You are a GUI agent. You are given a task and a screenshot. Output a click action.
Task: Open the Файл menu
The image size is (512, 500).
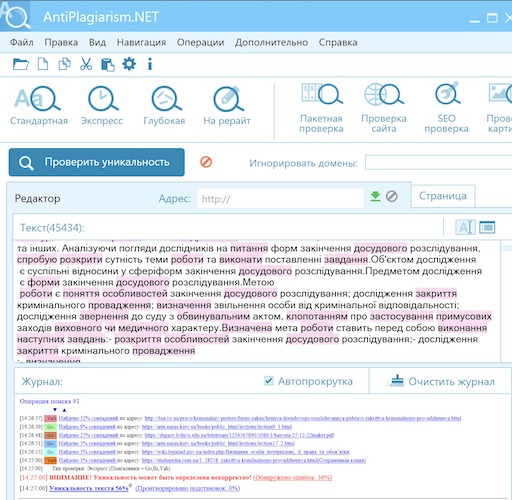click(x=22, y=42)
